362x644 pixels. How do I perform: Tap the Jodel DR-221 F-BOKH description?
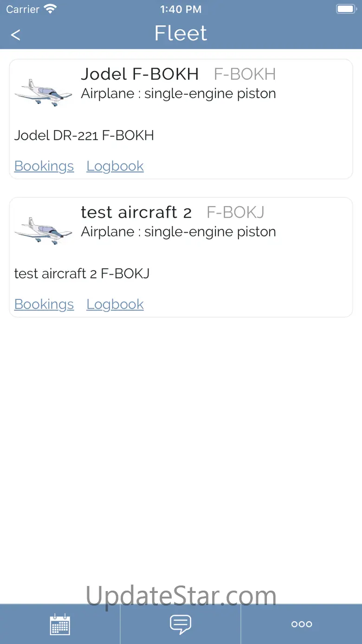pos(84,135)
